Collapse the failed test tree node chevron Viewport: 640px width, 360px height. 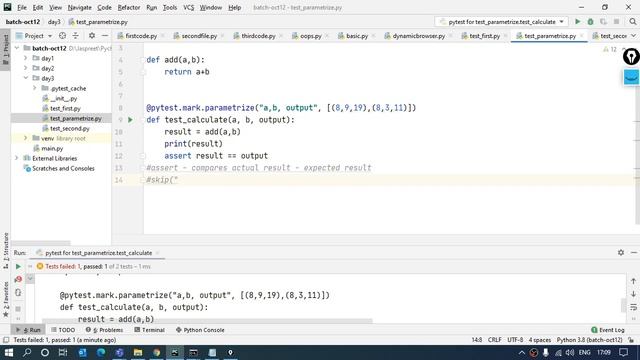[x=30, y=279]
